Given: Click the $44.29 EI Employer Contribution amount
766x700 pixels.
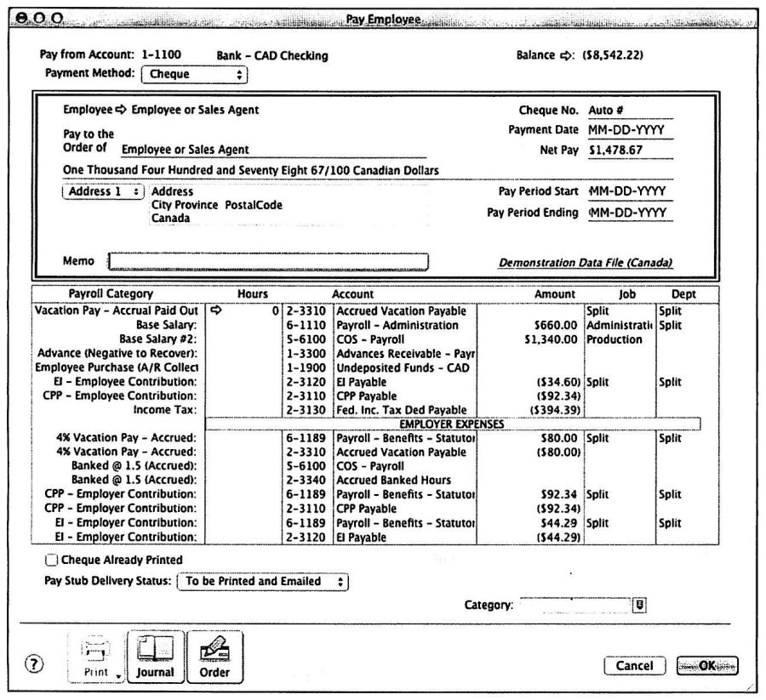Looking at the screenshot, I should click(x=559, y=523).
